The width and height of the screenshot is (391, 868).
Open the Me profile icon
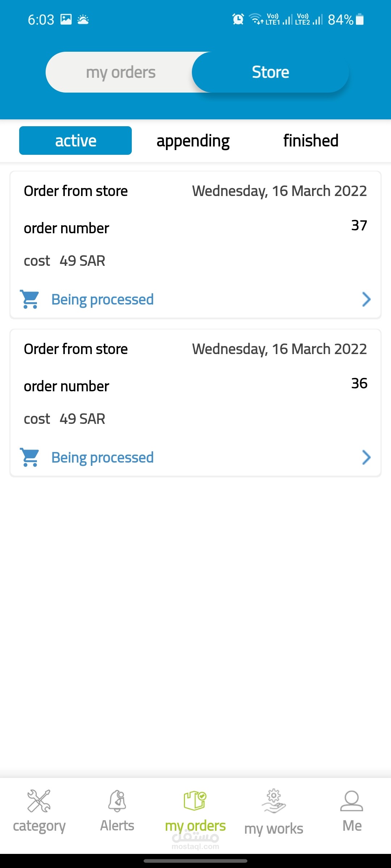[352, 800]
